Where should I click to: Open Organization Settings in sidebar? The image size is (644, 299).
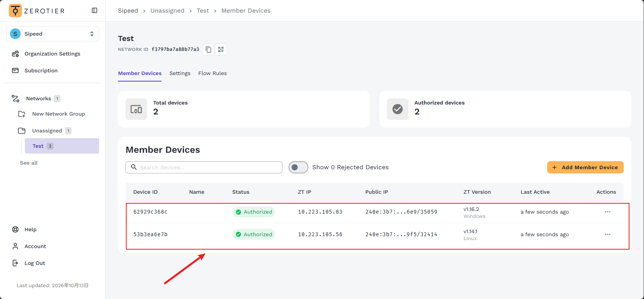pyautogui.click(x=52, y=54)
